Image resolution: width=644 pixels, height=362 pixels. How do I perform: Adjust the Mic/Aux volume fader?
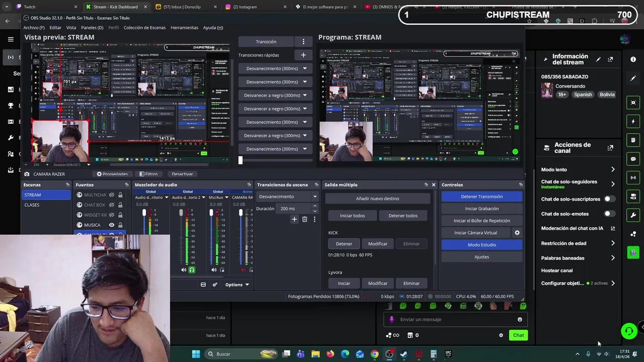[211, 213]
